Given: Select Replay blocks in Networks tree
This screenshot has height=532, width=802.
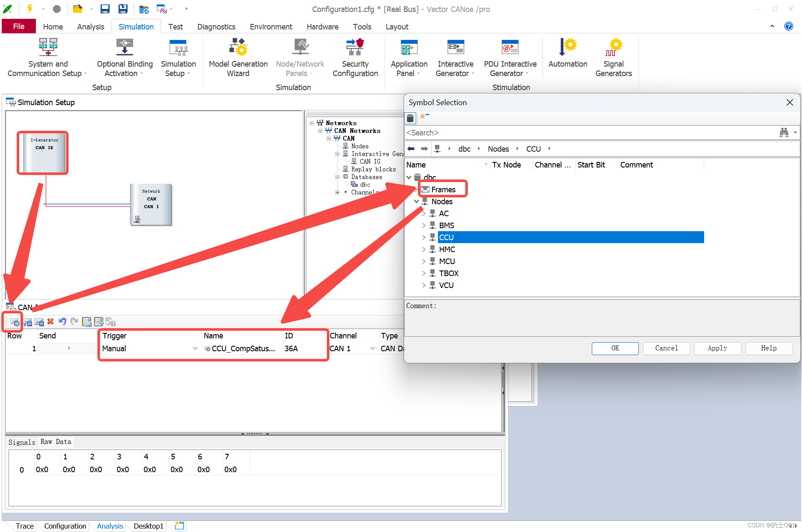Looking at the screenshot, I should pyautogui.click(x=373, y=169).
